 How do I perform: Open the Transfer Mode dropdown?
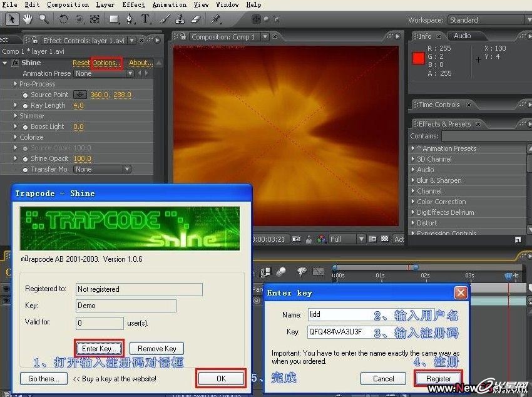point(102,169)
